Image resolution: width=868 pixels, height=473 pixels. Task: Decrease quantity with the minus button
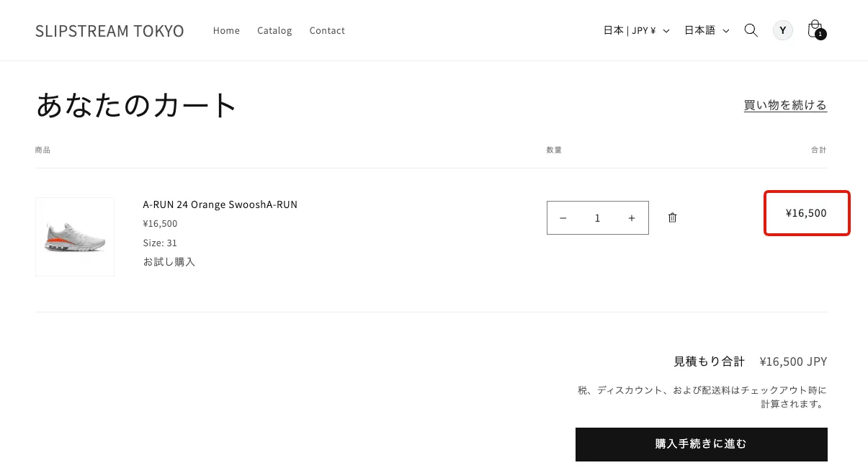(x=563, y=218)
